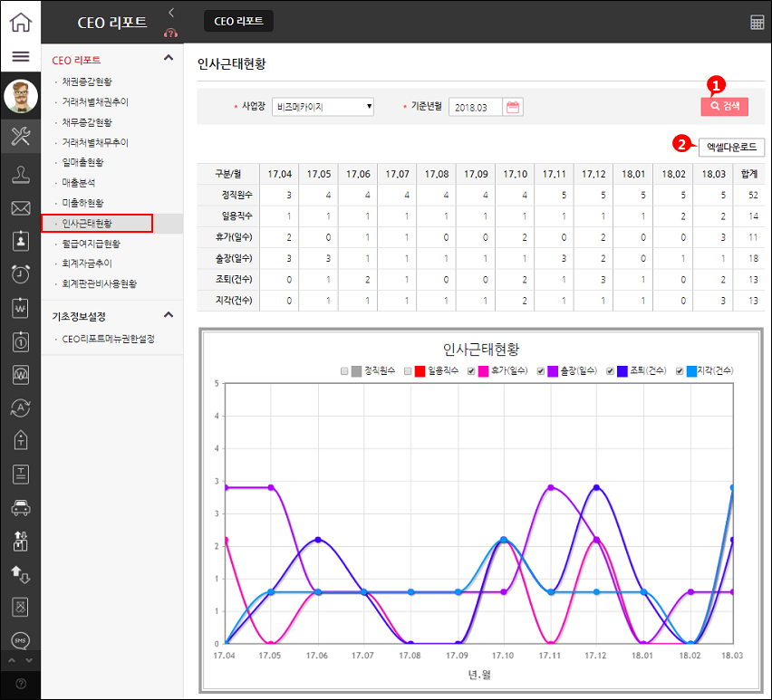Open the 거래처별채권추이 menu item

pyautogui.click(x=95, y=101)
